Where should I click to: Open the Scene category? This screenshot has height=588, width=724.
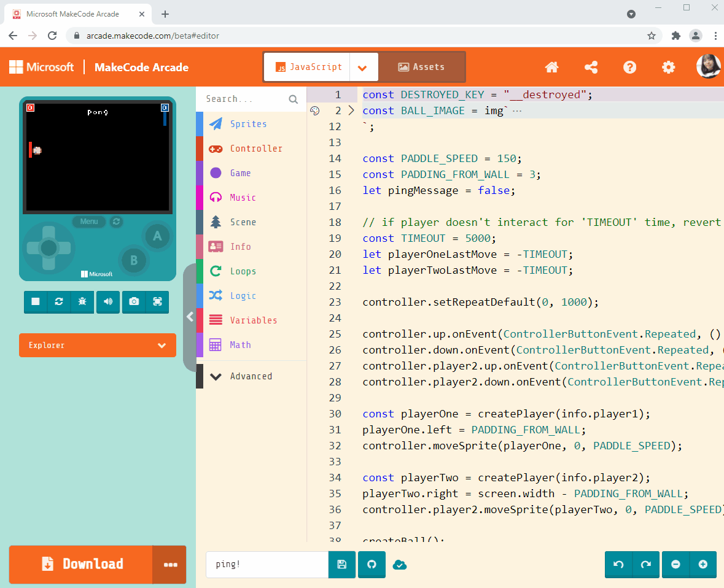(x=251, y=222)
